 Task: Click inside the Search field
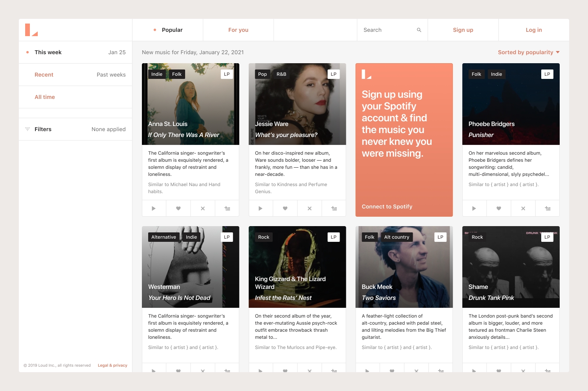[x=383, y=29]
